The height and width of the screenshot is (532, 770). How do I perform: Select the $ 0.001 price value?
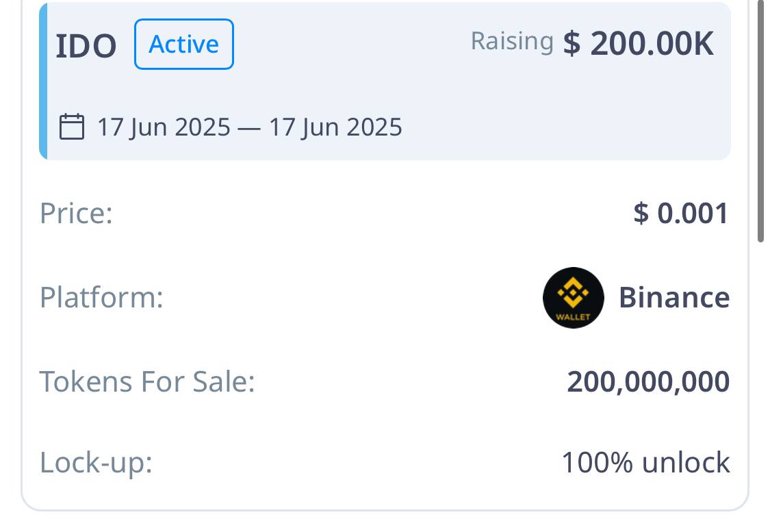(x=680, y=213)
